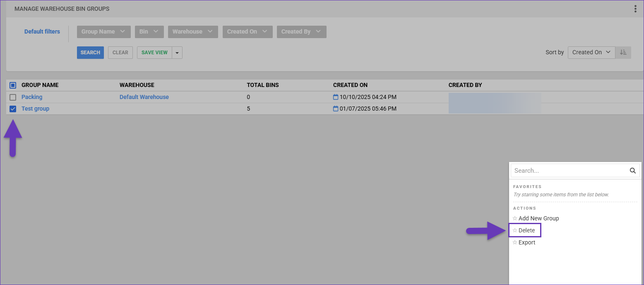
Task: Open the Warehouse filter dropdown
Action: [192, 32]
